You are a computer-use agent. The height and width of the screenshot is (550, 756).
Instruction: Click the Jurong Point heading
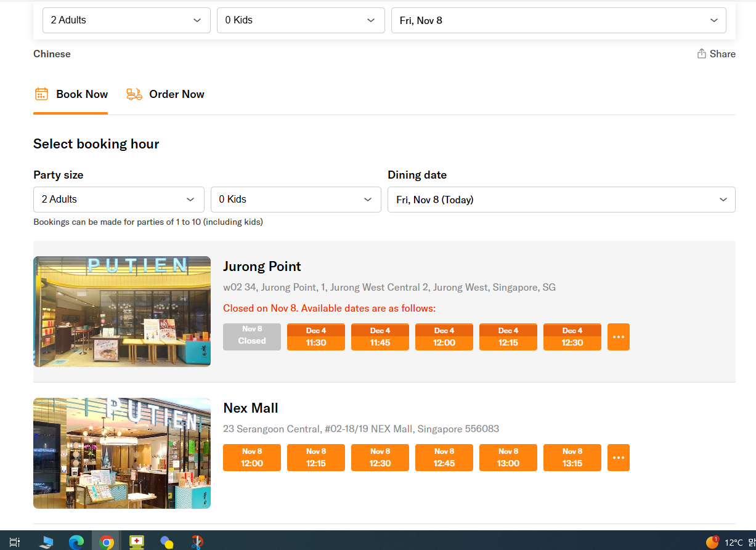[x=262, y=267]
